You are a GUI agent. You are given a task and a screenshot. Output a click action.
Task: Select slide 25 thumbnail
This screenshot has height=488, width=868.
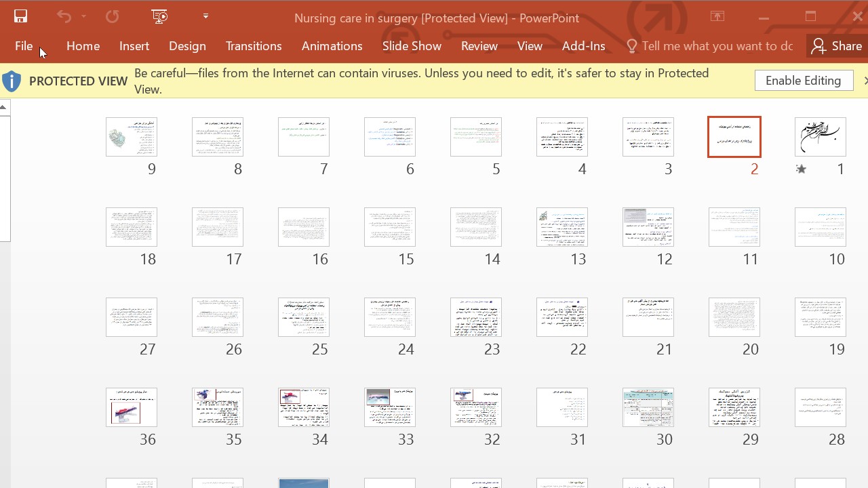coord(304,317)
